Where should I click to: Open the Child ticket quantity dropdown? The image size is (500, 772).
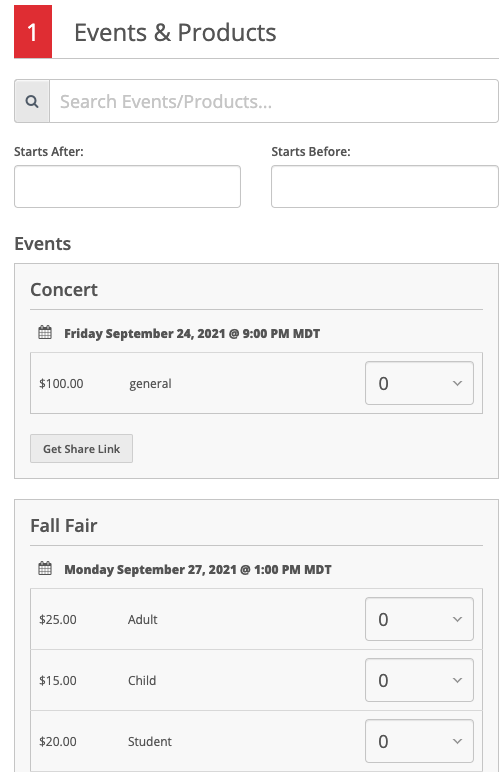(419, 680)
